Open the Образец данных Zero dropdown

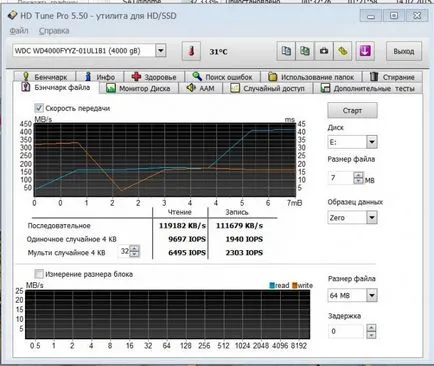point(372,218)
